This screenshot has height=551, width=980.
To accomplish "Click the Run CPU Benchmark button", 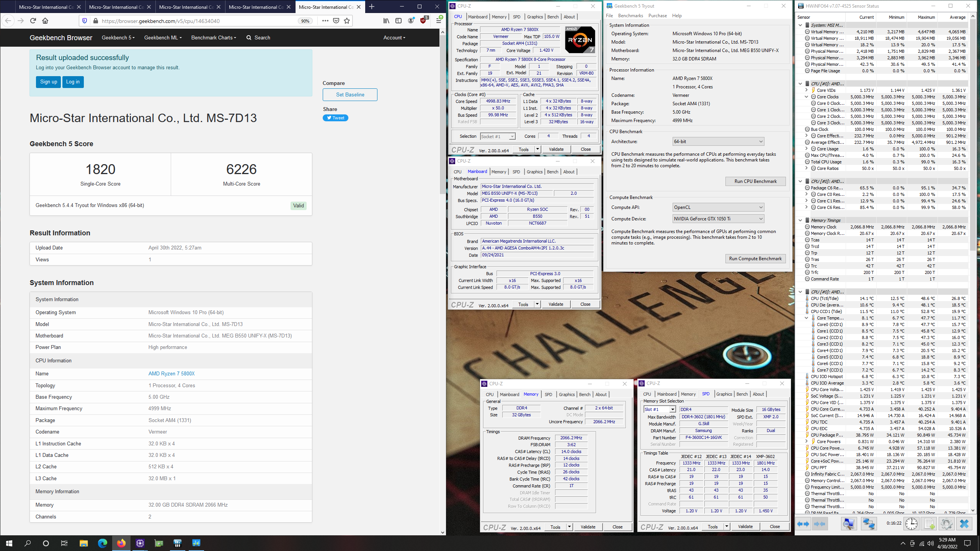I will click(755, 181).
